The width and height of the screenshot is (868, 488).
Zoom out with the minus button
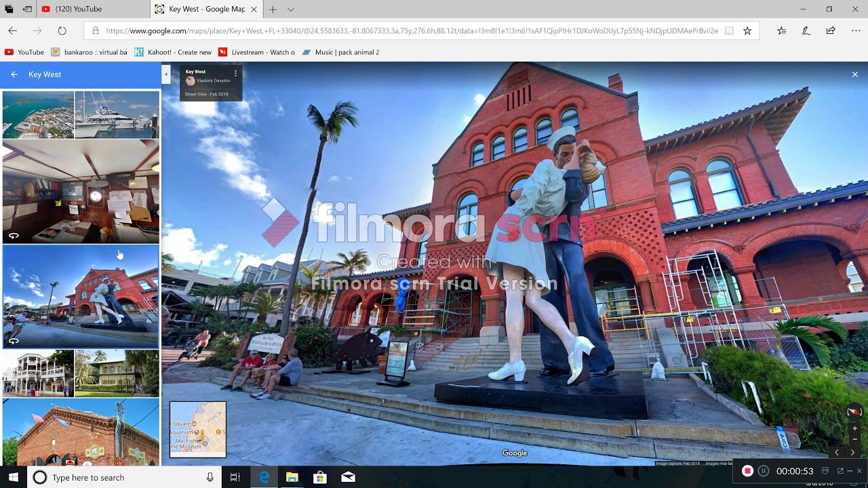(x=854, y=439)
